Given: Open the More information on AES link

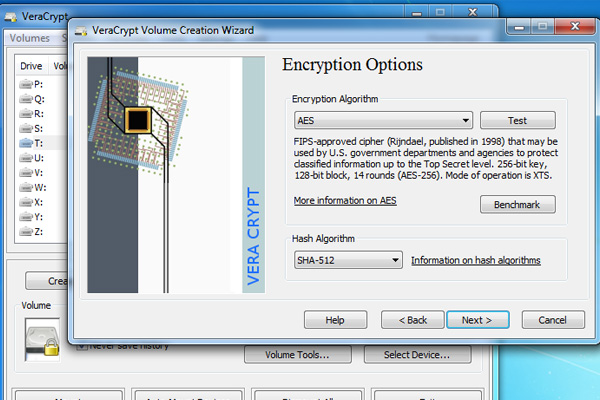Looking at the screenshot, I should pos(345,201).
